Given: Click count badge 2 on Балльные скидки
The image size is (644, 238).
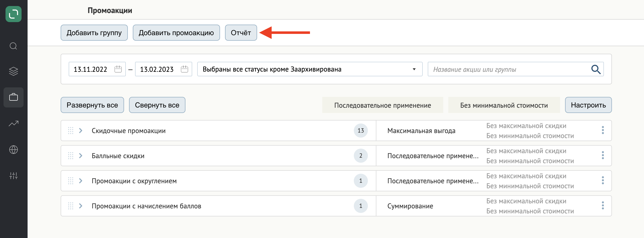Looking at the screenshot, I should click(361, 156).
